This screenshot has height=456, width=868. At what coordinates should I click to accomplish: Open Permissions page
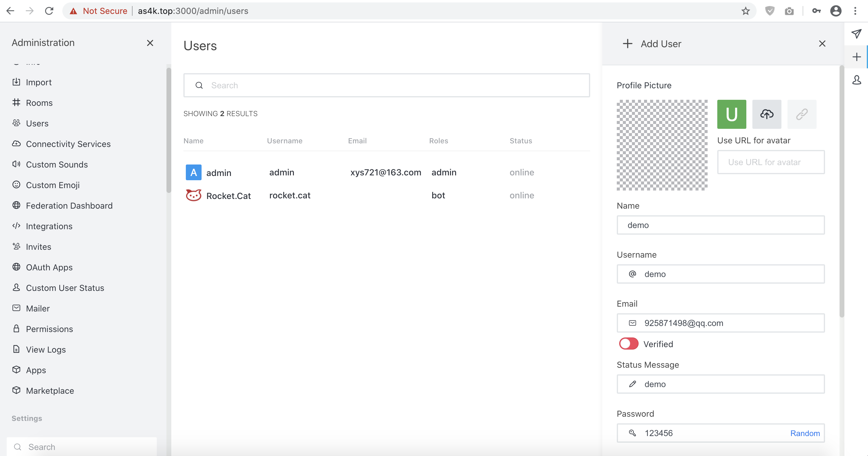(x=42, y=329)
